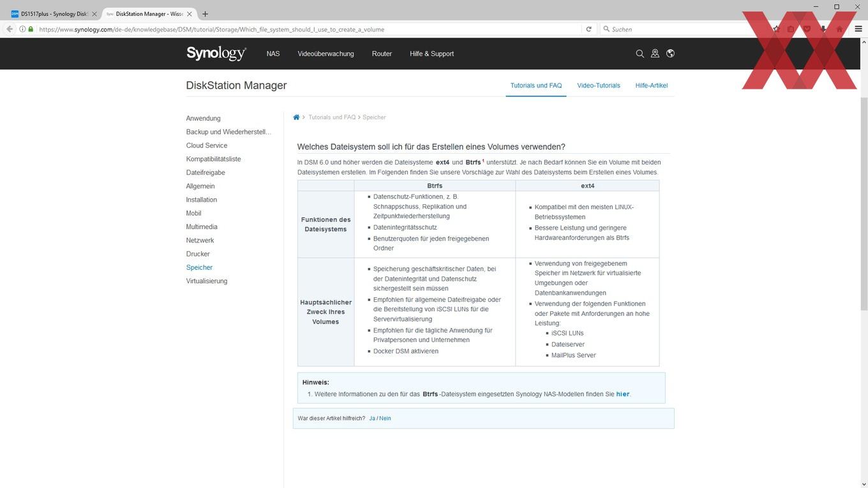
Task: Click the green padlock icon
Action: pos(31,29)
